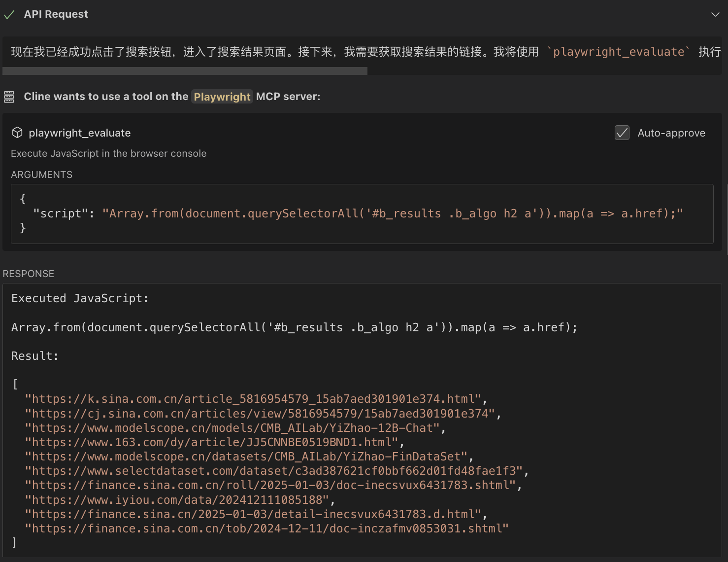Click the script argument code line
Viewport: 728px width, 562px height.
(x=358, y=213)
